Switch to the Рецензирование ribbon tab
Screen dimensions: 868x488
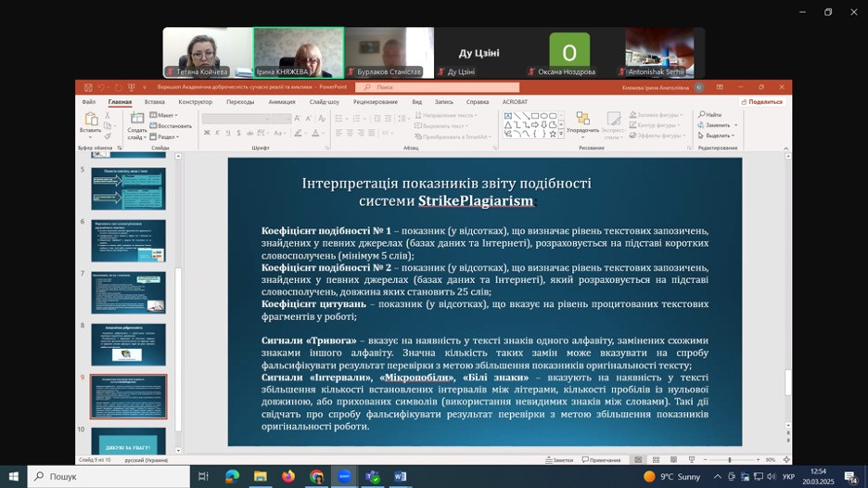point(376,102)
